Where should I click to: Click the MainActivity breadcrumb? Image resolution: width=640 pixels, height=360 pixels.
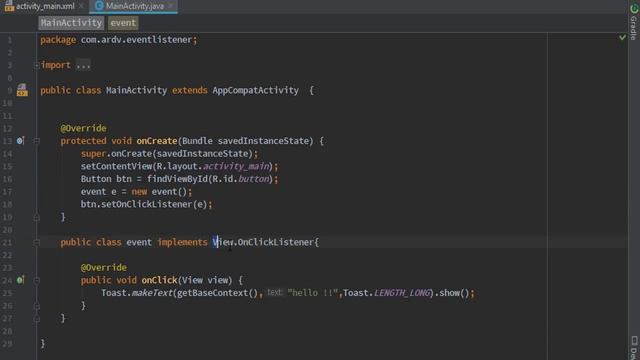tap(71, 23)
